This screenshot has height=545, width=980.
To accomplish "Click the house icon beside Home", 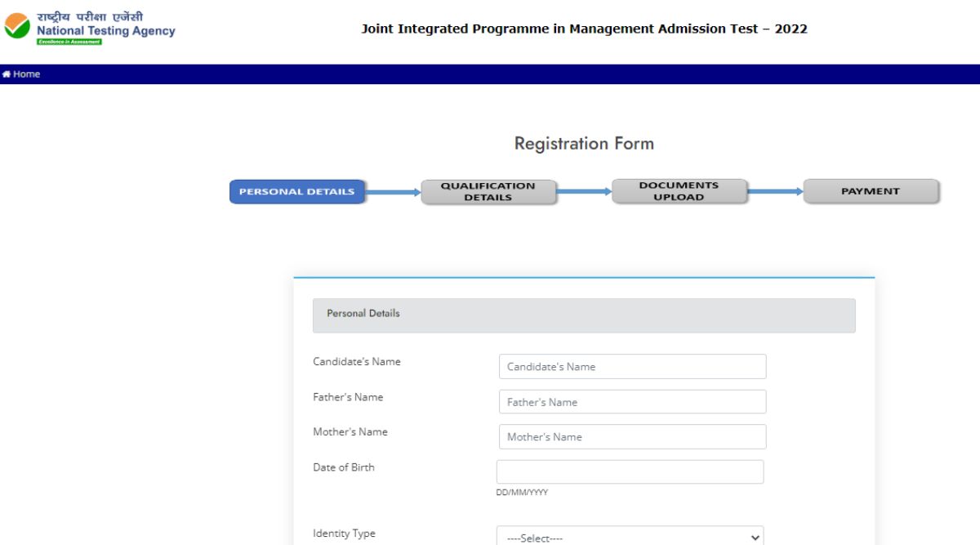I will pyautogui.click(x=7, y=74).
